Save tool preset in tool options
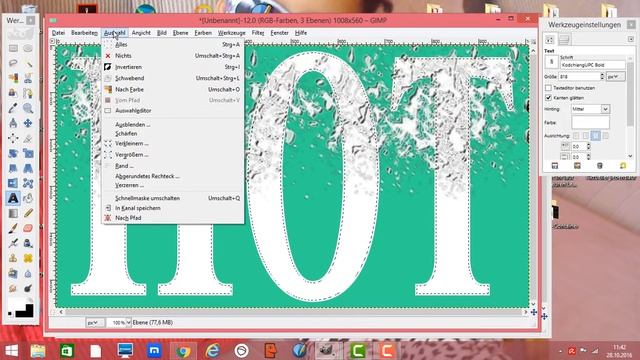The image size is (640, 360). [555, 166]
